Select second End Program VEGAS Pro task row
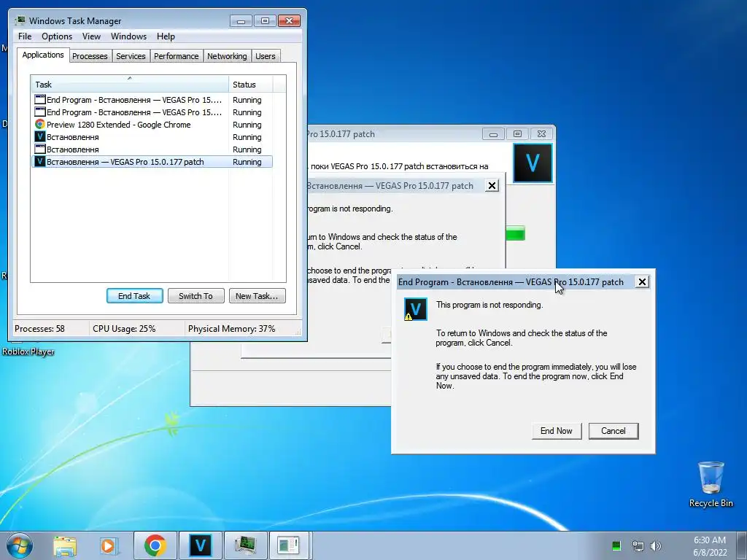The height and width of the screenshot is (560, 747). pyautogui.click(x=152, y=112)
